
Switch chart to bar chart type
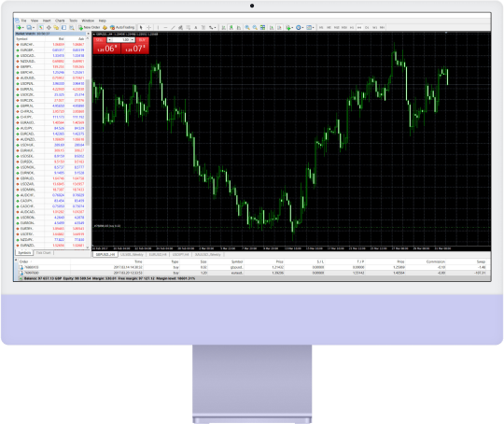click(224, 28)
